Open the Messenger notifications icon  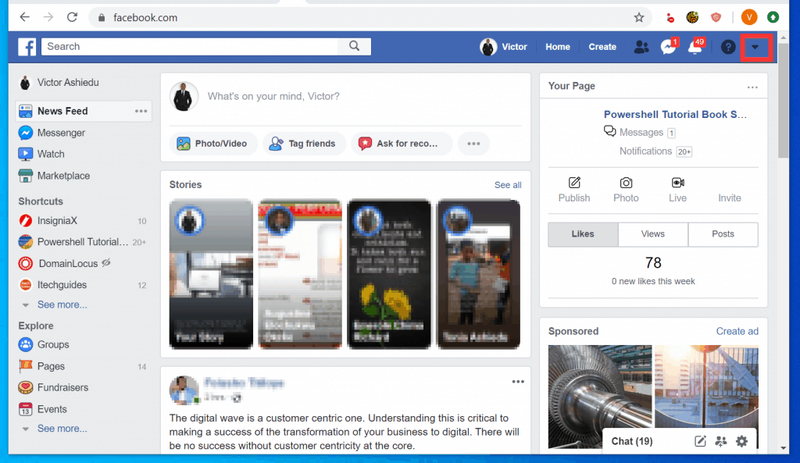(668, 47)
